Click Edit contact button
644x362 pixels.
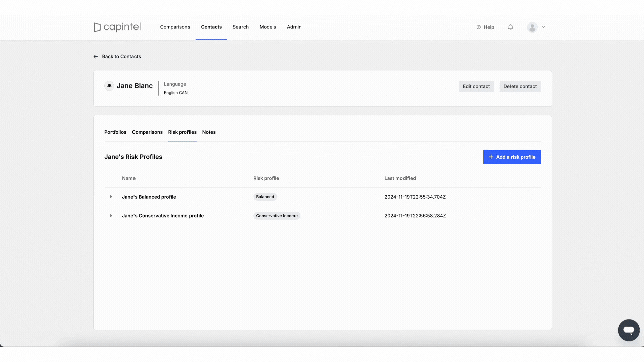(476, 86)
